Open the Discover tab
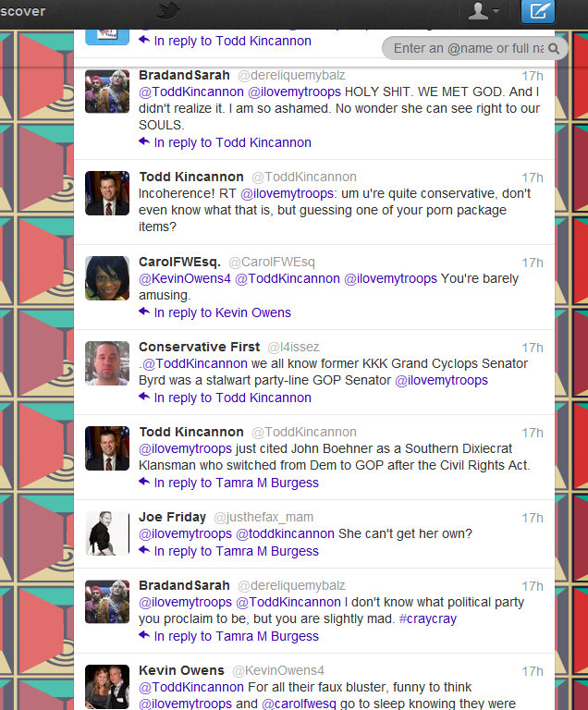This screenshot has height=710, width=588. 22,11
